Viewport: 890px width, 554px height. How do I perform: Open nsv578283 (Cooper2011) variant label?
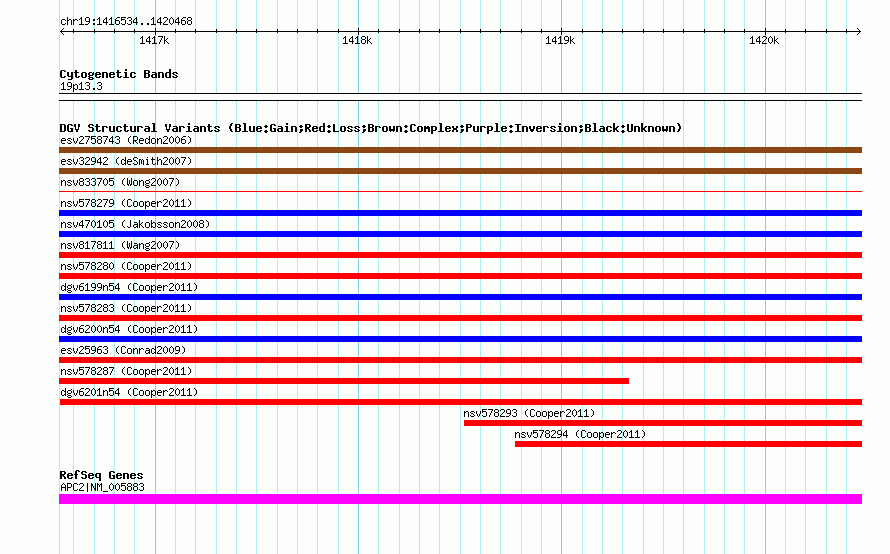126,308
